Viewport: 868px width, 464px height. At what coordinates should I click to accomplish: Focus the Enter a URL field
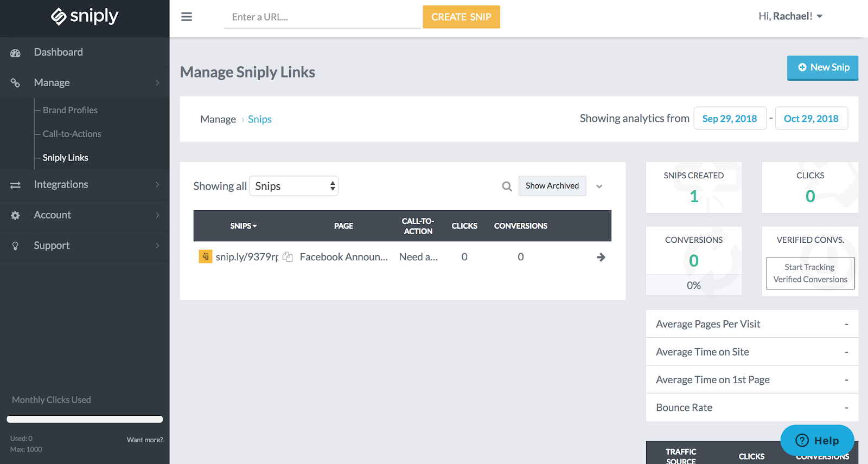(x=322, y=17)
